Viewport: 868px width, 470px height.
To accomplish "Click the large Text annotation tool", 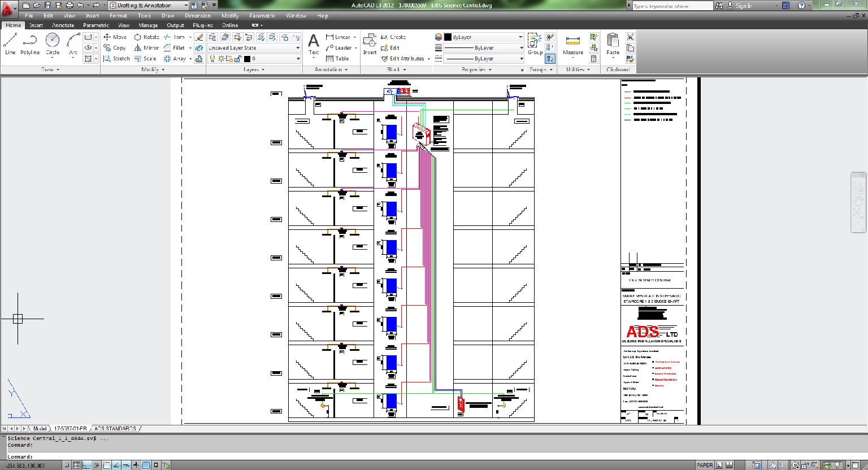I will [314, 44].
